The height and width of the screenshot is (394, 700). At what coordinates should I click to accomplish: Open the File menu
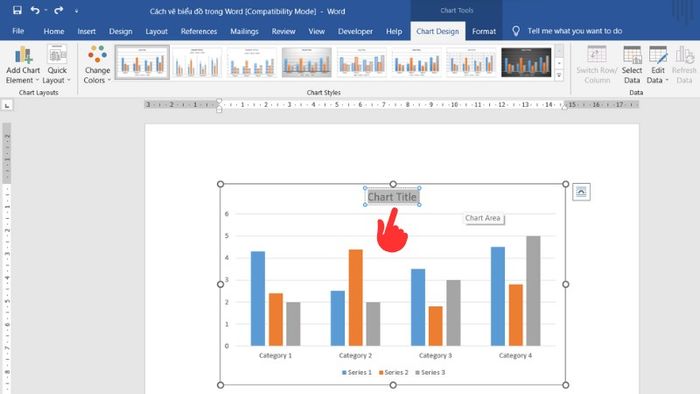click(x=18, y=31)
